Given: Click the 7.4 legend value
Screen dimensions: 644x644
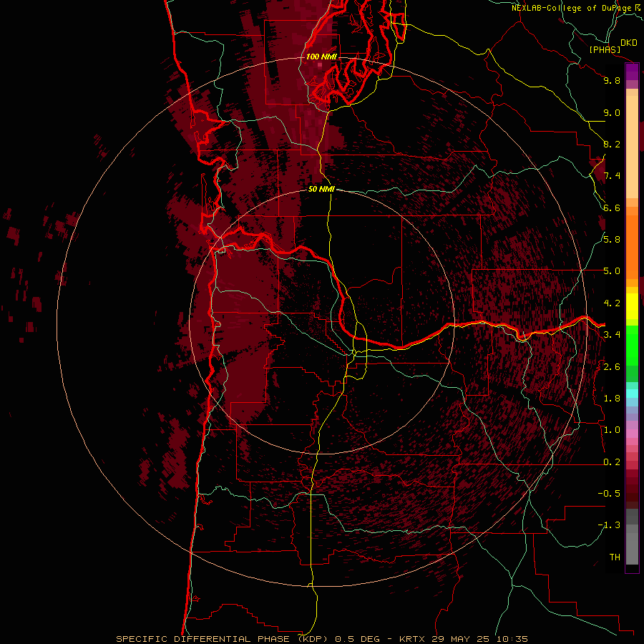Looking at the screenshot, I should coord(612,176).
